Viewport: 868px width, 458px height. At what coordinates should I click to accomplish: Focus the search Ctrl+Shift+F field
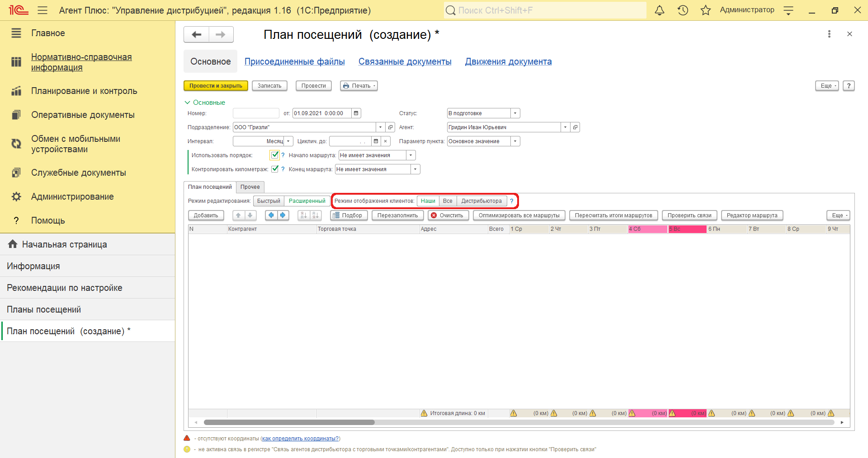click(x=545, y=10)
